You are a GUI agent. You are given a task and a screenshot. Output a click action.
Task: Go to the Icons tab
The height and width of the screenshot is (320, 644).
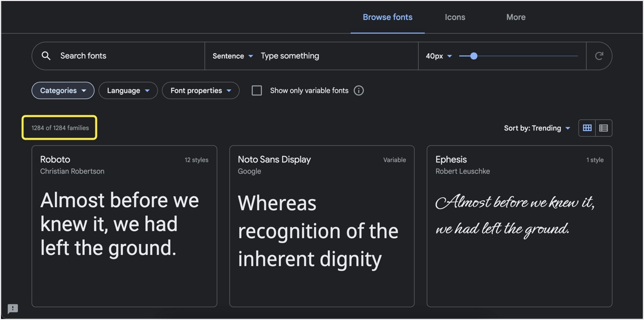(455, 17)
